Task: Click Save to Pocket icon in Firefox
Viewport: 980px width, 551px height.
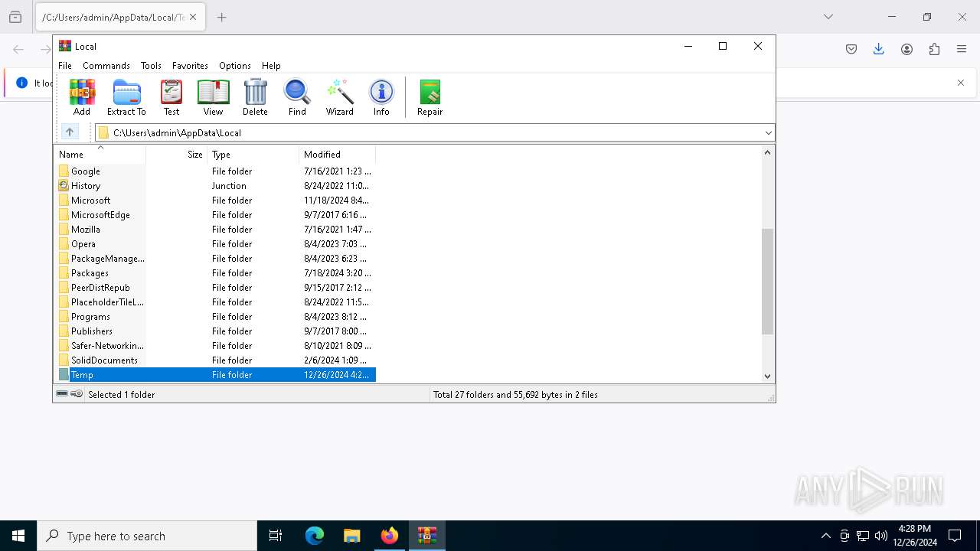Action: point(851,49)
